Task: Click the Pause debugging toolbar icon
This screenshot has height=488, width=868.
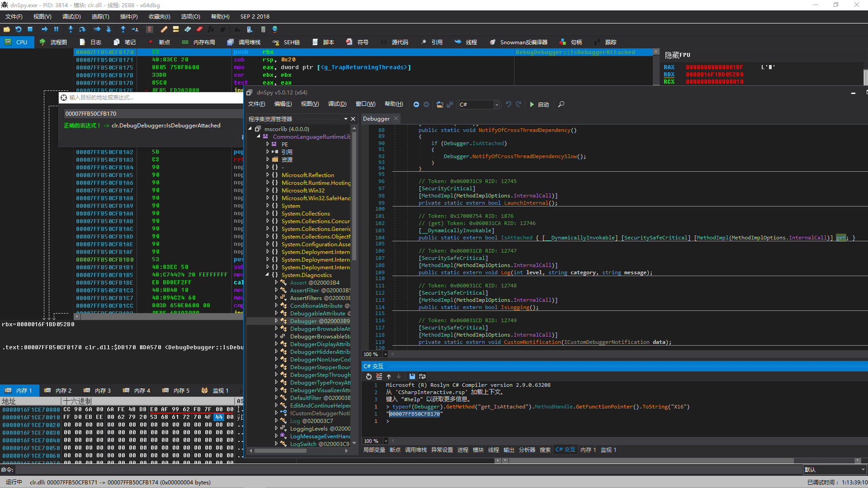Action: [56, 29]
